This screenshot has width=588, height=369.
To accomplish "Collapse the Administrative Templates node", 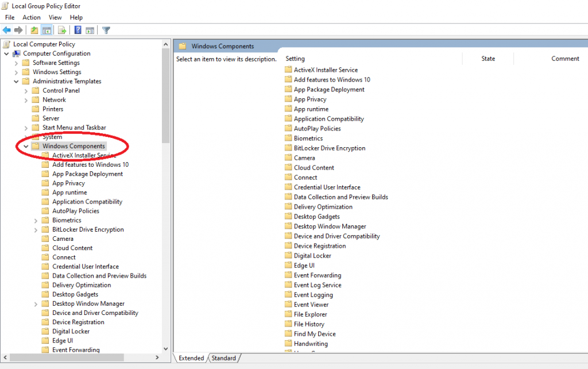I will point(16,82).
